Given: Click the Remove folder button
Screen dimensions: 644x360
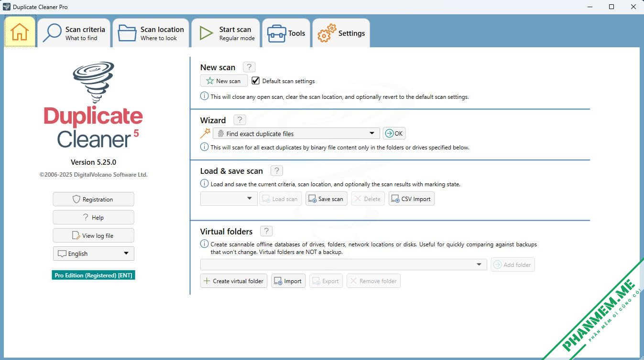Looking at the screenshot, I should (x=374, y=281).
